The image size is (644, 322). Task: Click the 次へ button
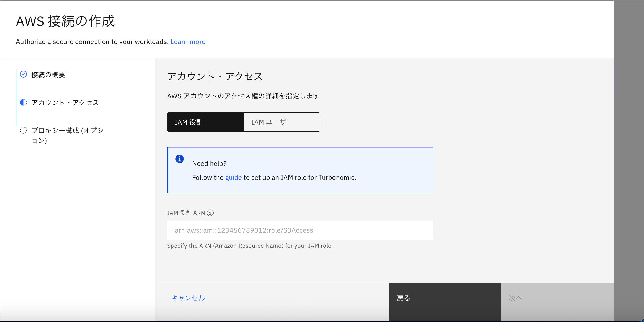tap(557, 298)
